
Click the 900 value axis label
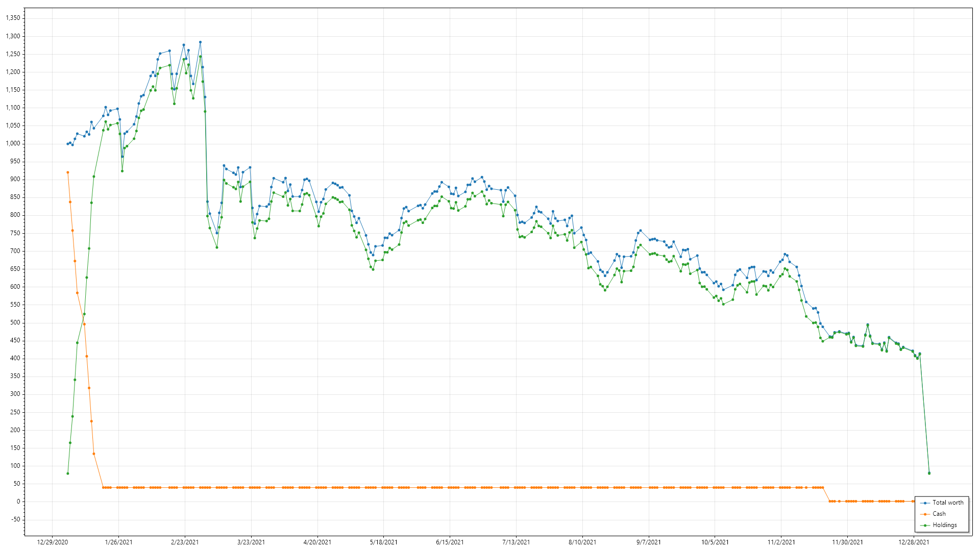point(15,179)
